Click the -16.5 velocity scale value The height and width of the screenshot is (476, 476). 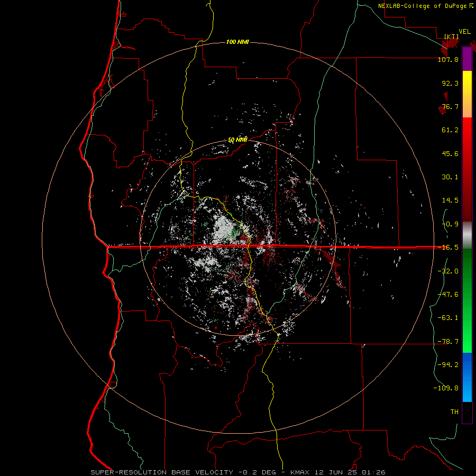point(448,248)
